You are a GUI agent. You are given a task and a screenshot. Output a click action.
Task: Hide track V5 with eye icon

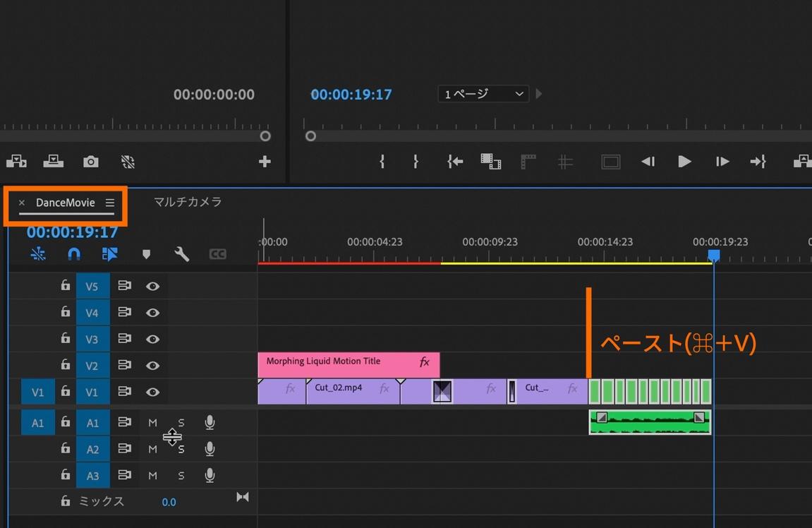152,286
